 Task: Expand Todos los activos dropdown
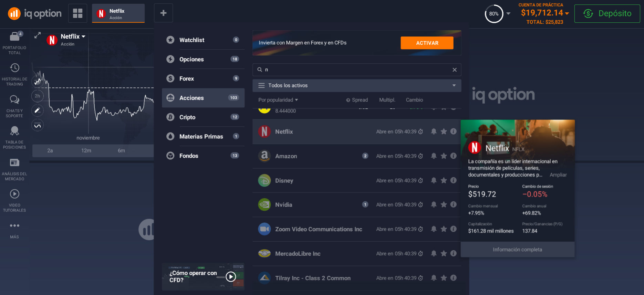point(357,85)
